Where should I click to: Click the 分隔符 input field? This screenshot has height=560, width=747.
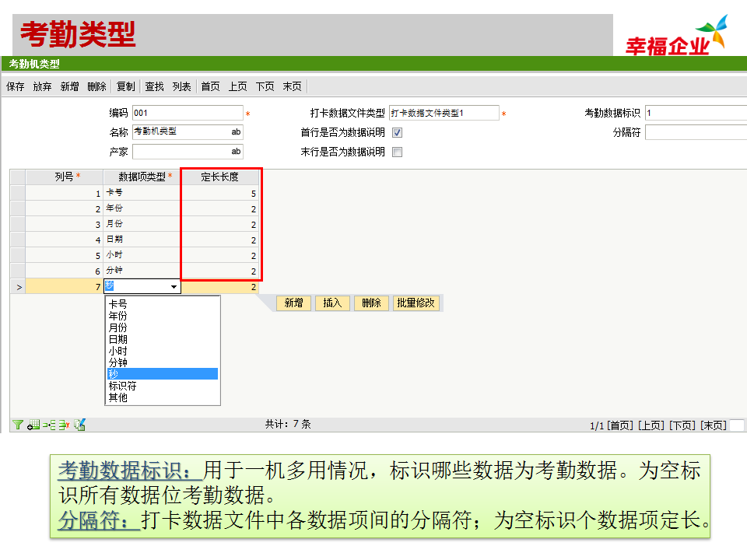[x=695, y=133]
